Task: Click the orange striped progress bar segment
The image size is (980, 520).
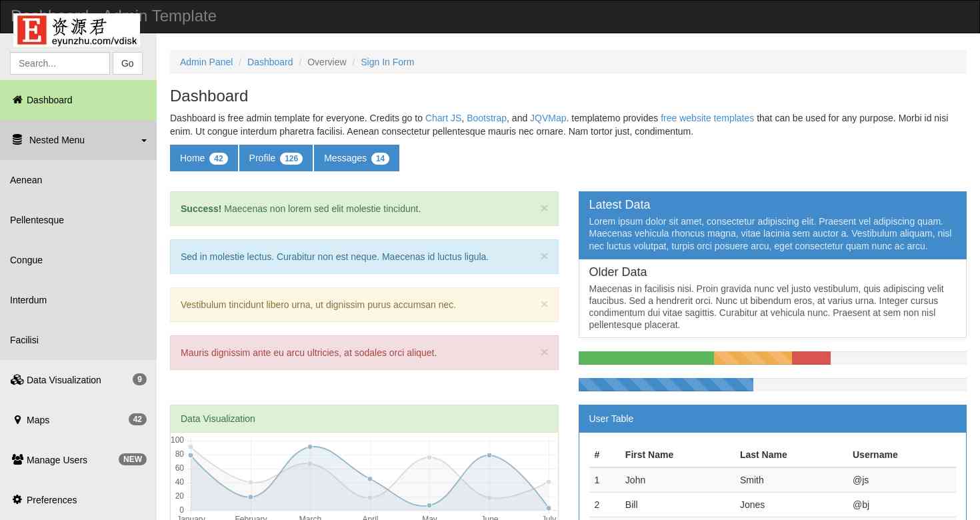Action: 753,358
